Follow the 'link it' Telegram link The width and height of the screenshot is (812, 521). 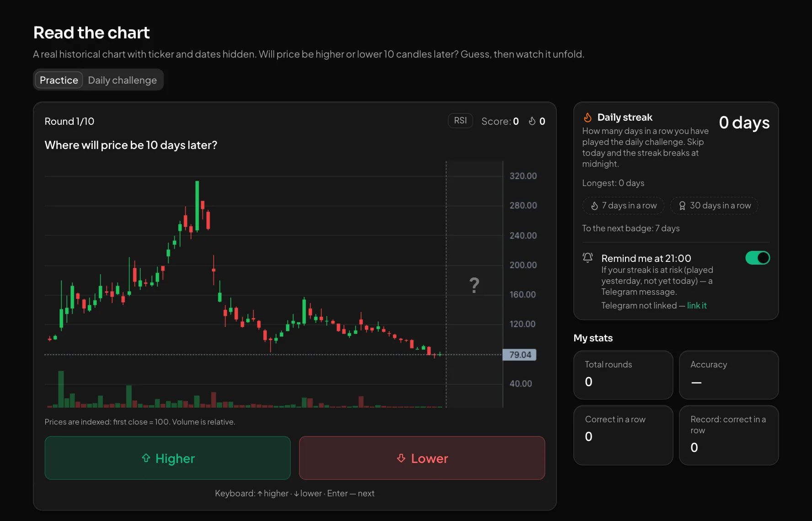697,305
